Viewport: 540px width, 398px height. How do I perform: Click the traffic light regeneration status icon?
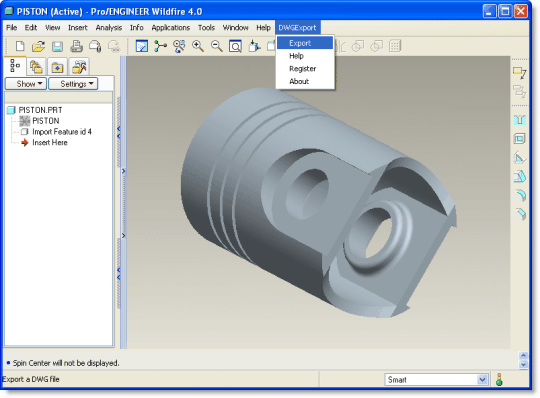pos(499,379)
